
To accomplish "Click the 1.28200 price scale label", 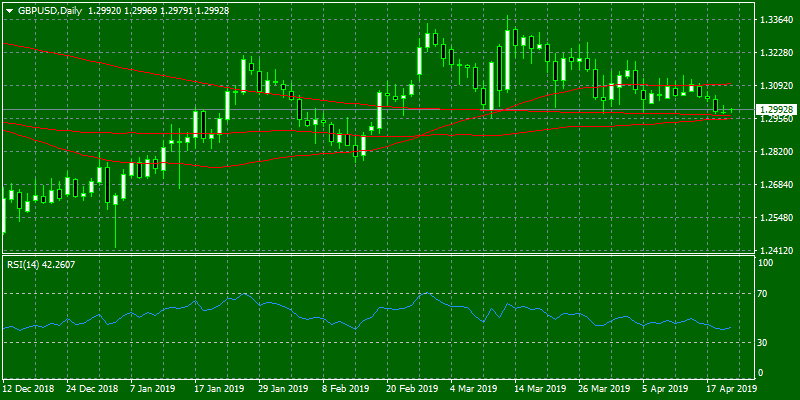I will (x=775, y=152).
